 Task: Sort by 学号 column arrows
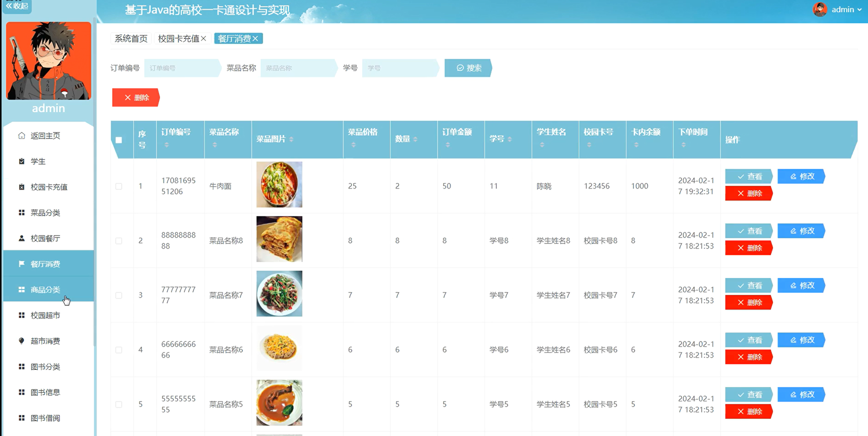point(510,139)
